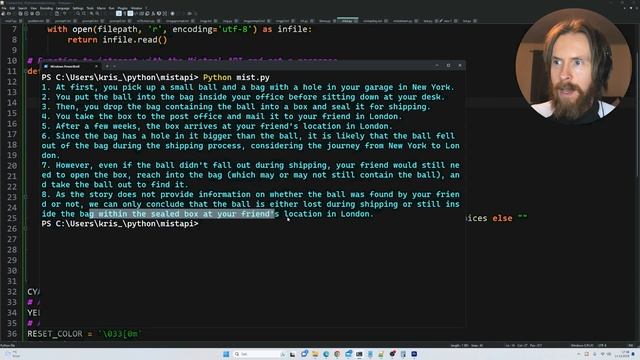Open the Edit menu
The height and width of the screenshot is (360, 640).
(12, 8)
